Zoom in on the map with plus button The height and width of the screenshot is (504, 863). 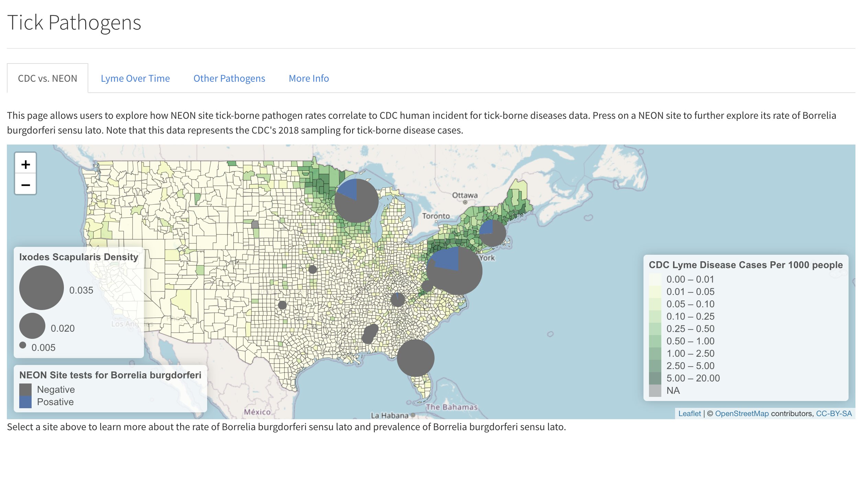(25, 164)
